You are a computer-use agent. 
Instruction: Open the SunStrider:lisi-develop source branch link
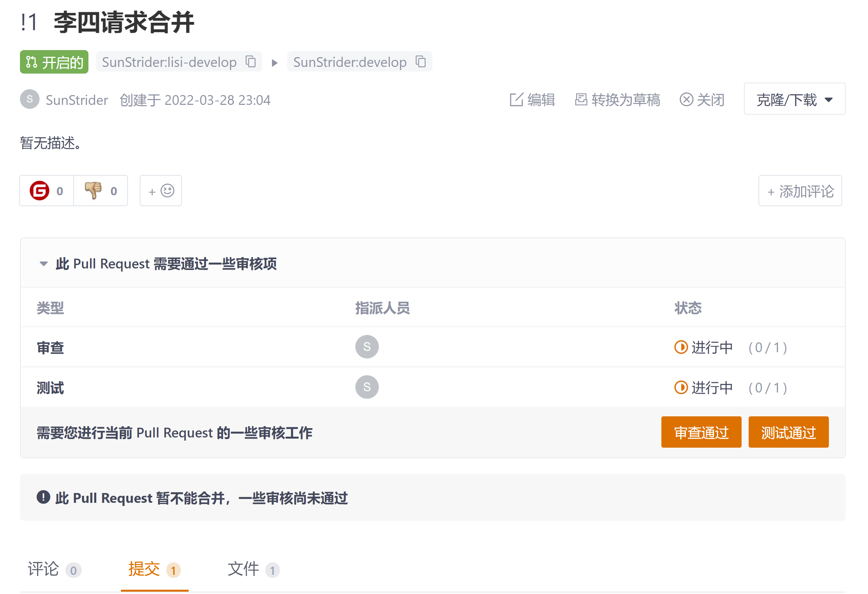point(169,62)
